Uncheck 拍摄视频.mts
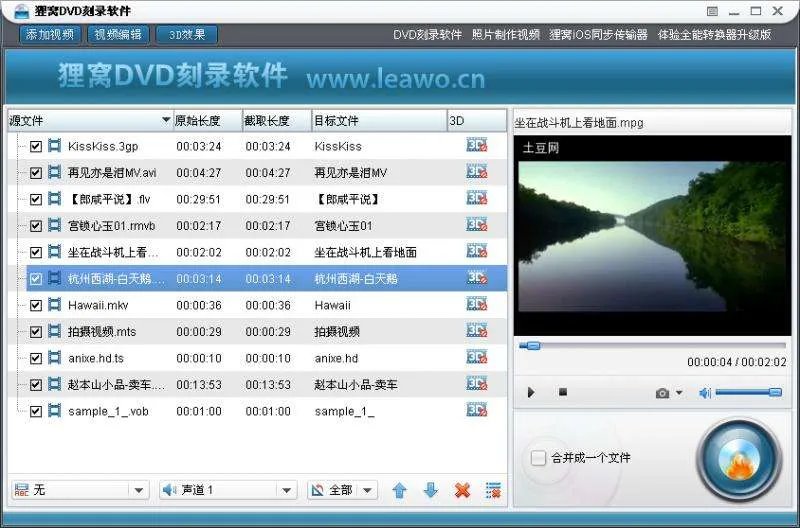Screen dimensions: 800x528 (35, 332)
